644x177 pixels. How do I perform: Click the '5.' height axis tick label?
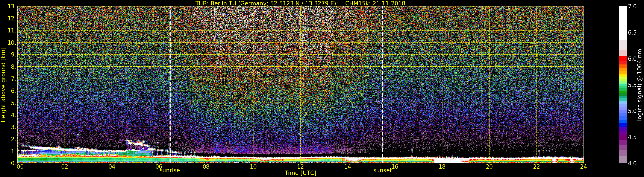pos(14,103)
